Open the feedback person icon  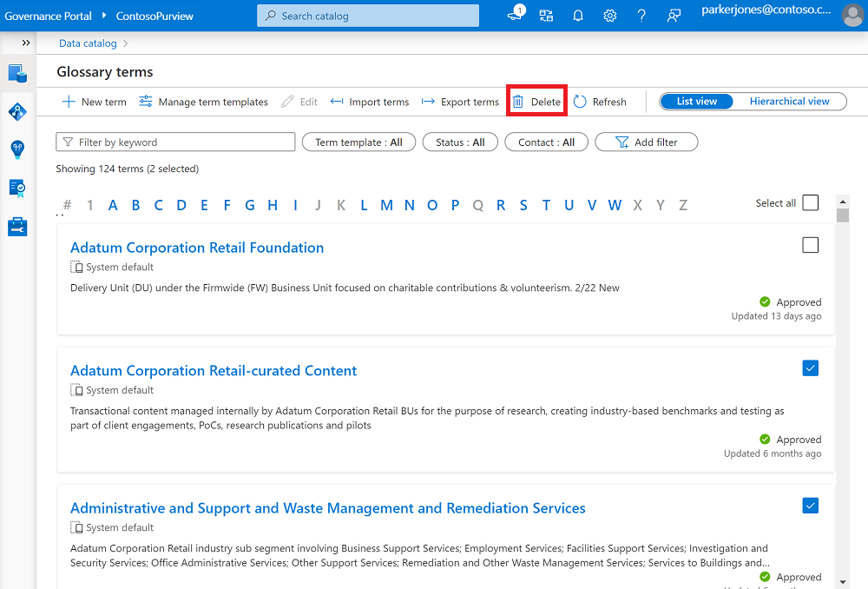tap(674, 16)
